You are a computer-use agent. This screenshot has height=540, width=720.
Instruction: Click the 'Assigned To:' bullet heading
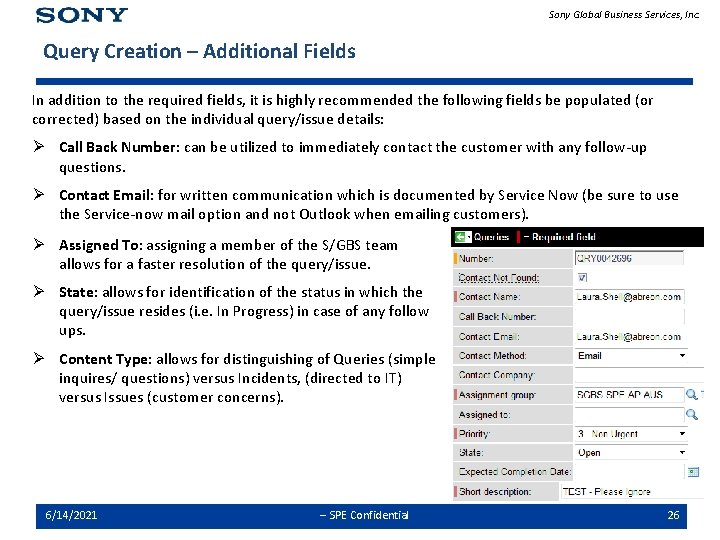(x=101, y=245)
